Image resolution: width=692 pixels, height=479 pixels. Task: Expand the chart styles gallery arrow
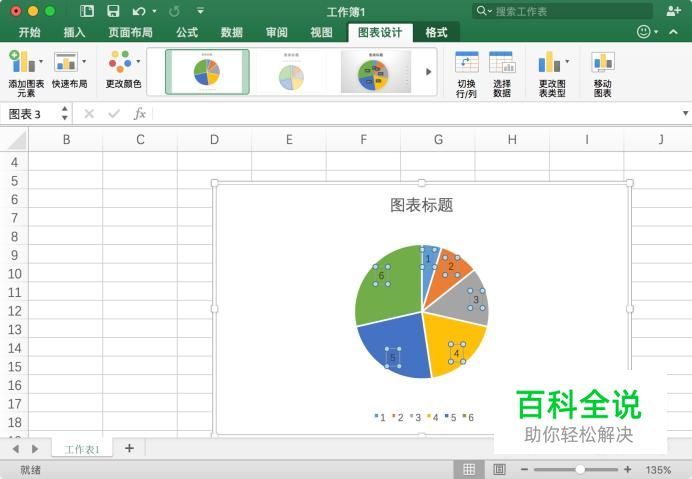(428, 72)
